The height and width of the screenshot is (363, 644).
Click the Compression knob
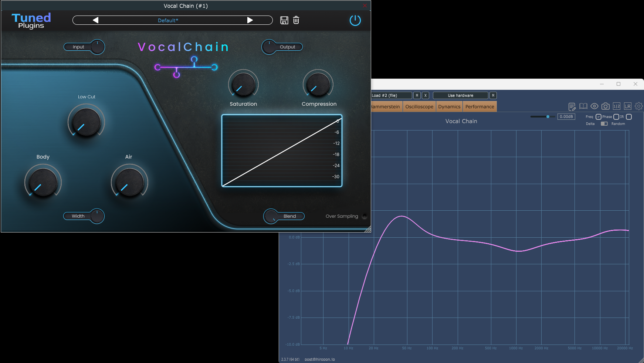(x=318, y=84)
